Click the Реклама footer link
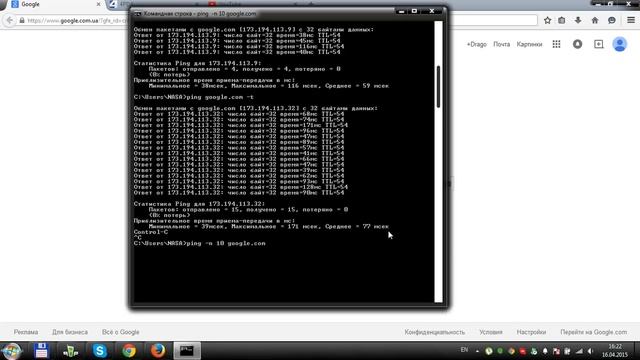 click(x=26, y=332)
